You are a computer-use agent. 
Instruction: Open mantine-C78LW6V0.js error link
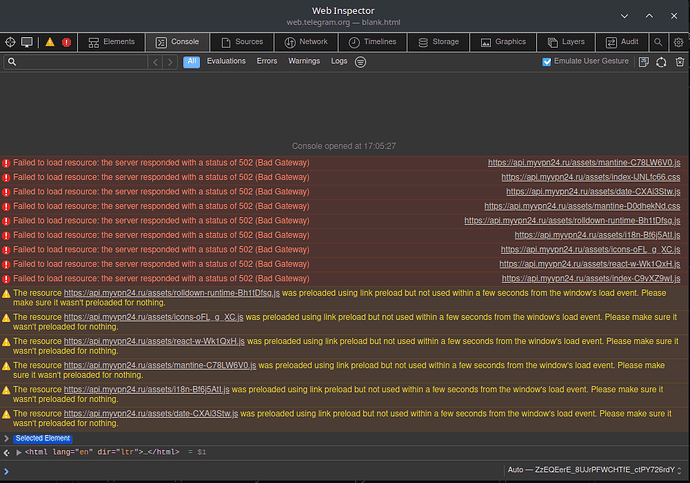pyautogui.click(x=584, y=163)
